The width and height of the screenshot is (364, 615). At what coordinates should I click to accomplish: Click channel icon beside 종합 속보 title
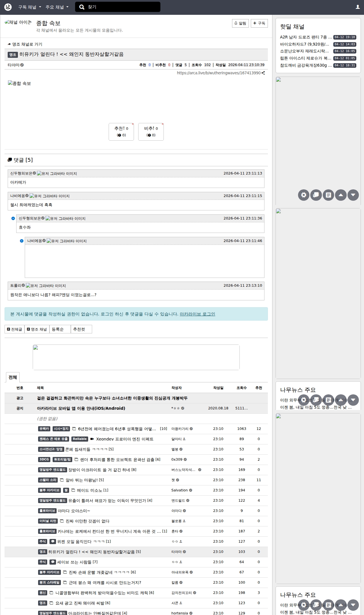coord(18,22)
